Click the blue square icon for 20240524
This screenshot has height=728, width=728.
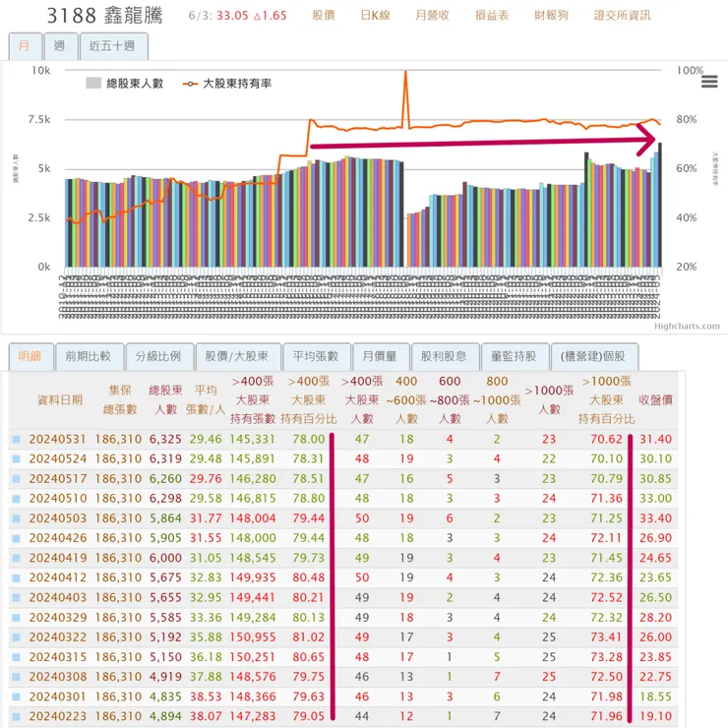pyautogui.click(x=17, y=458)
